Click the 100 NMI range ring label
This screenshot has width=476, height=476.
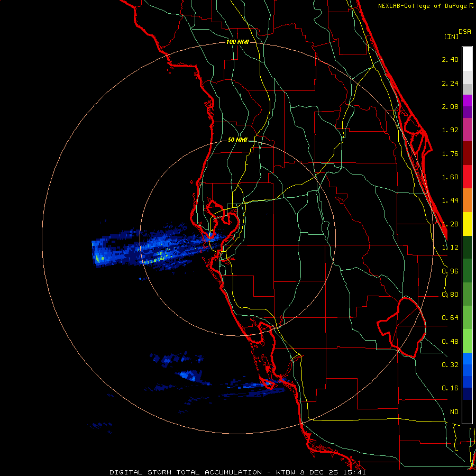click(237, 42)
